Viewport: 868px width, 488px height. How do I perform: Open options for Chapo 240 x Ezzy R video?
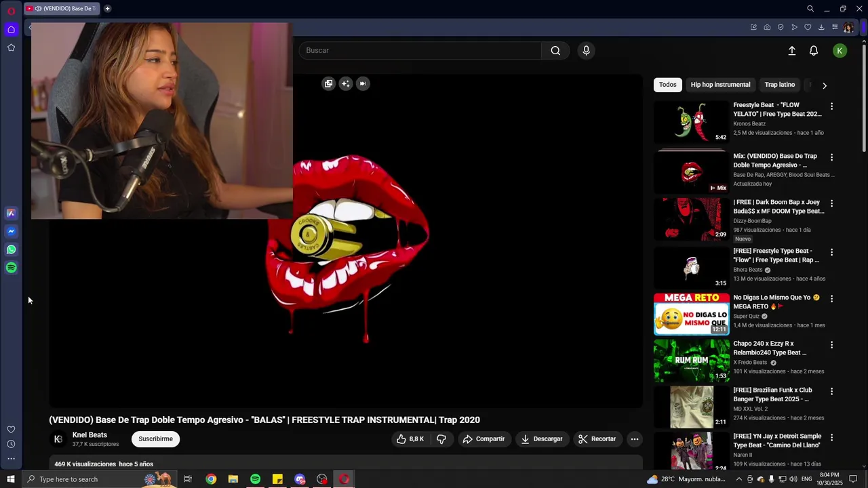tap(831, 345)
